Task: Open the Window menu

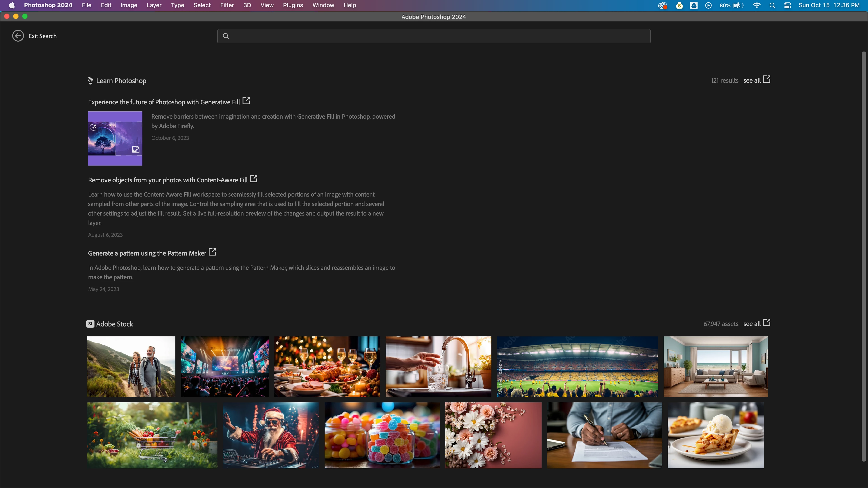Action: (323, 5)
